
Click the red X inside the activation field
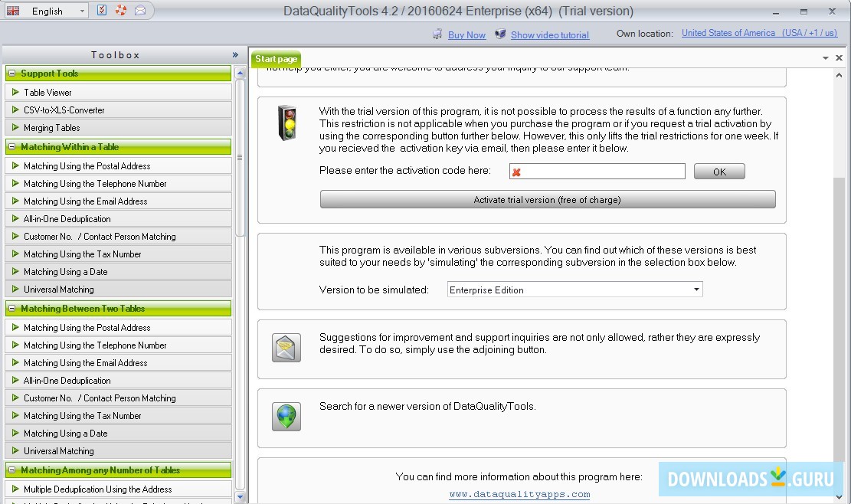pos(516,172)
